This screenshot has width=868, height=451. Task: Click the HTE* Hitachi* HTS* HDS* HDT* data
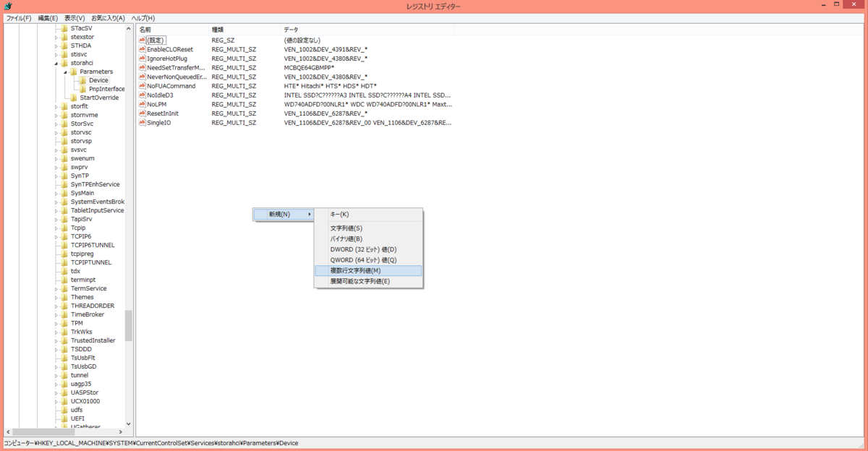tap(330, 86)
